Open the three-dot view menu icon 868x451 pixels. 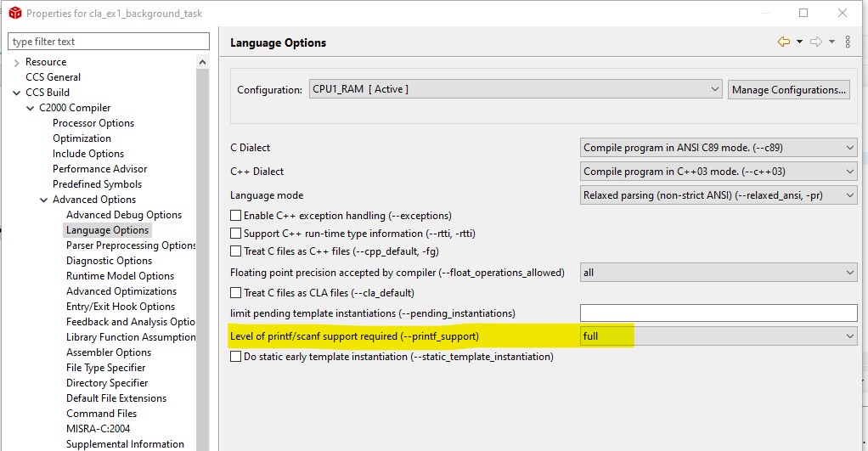coord(848,42)
